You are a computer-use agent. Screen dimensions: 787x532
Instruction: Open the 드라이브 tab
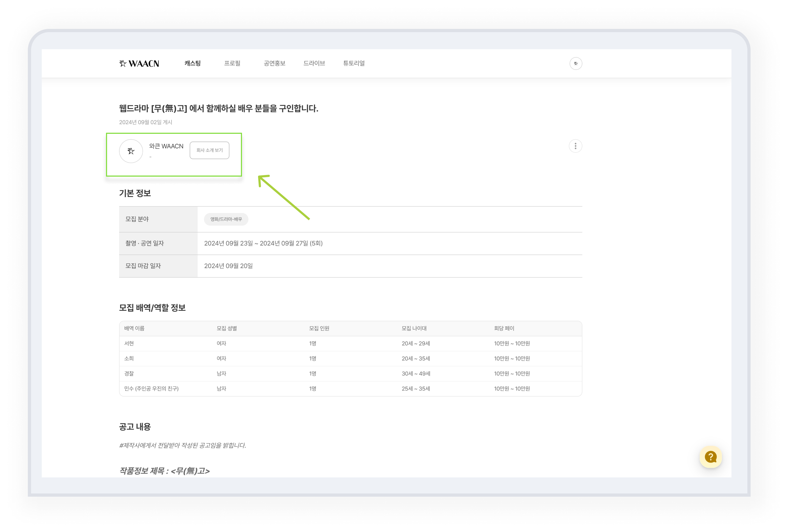pos(314,63)
